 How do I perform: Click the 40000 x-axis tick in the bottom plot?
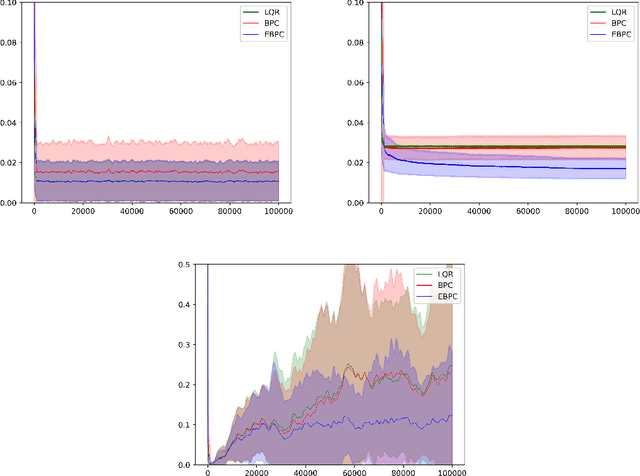(x=305, y=473)
